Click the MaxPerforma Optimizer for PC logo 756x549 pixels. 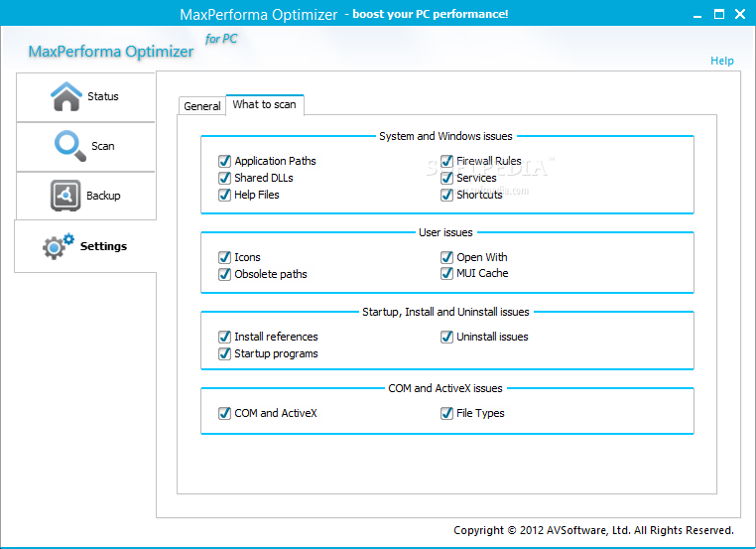tap(133, 47)
